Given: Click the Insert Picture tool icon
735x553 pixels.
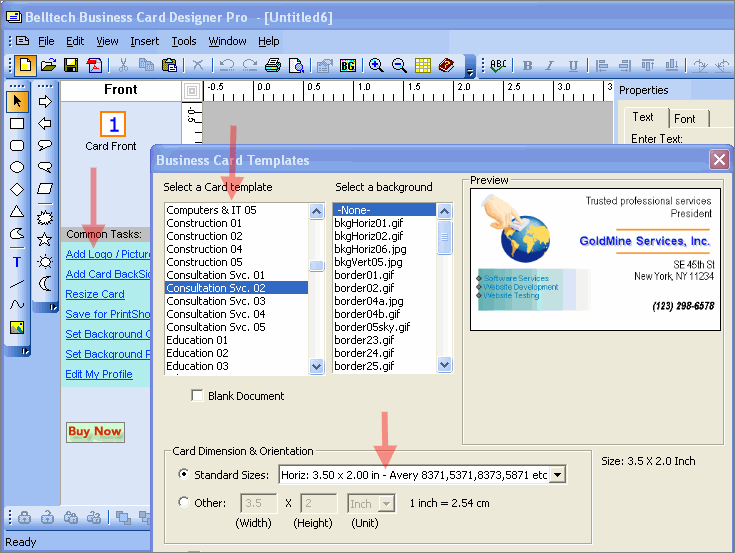Looking at the screenshot, I should [x=17, y=327].
